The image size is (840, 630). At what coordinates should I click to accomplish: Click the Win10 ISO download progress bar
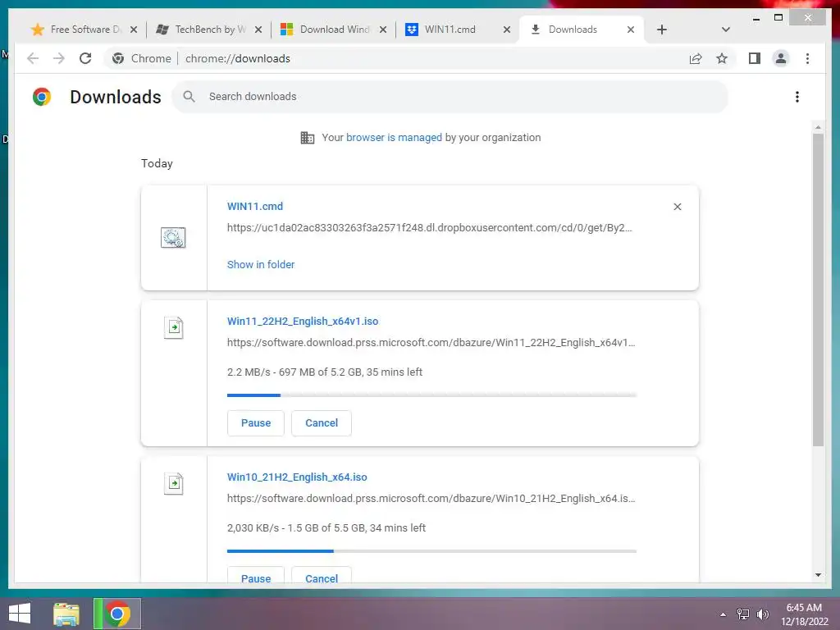click(431, 551)
